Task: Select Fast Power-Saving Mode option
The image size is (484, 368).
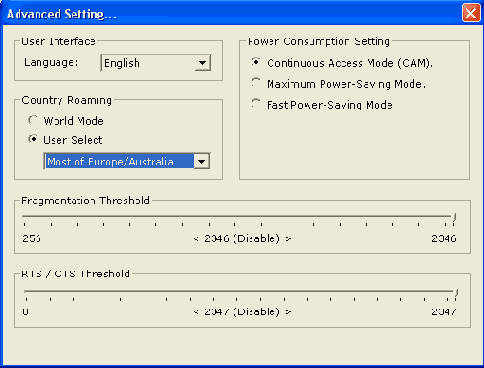Action: pyautogui.click(x=256, y=104)
